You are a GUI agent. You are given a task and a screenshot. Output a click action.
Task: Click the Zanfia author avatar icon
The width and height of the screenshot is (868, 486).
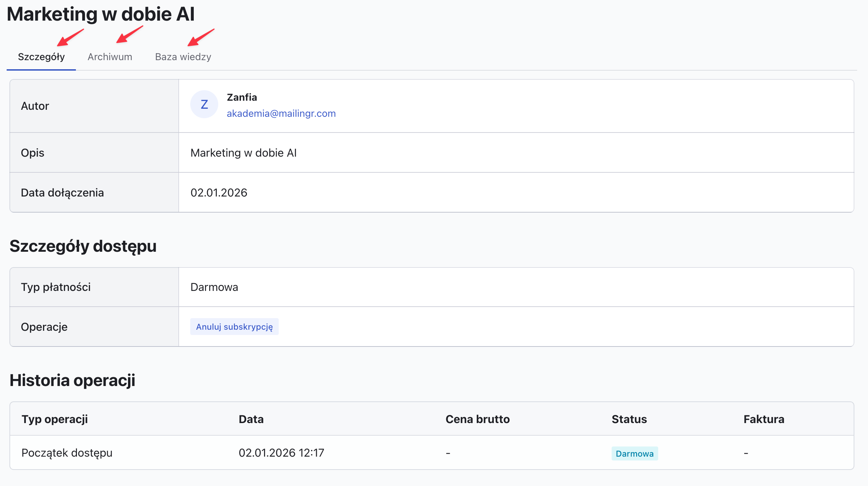pos(204,104)
